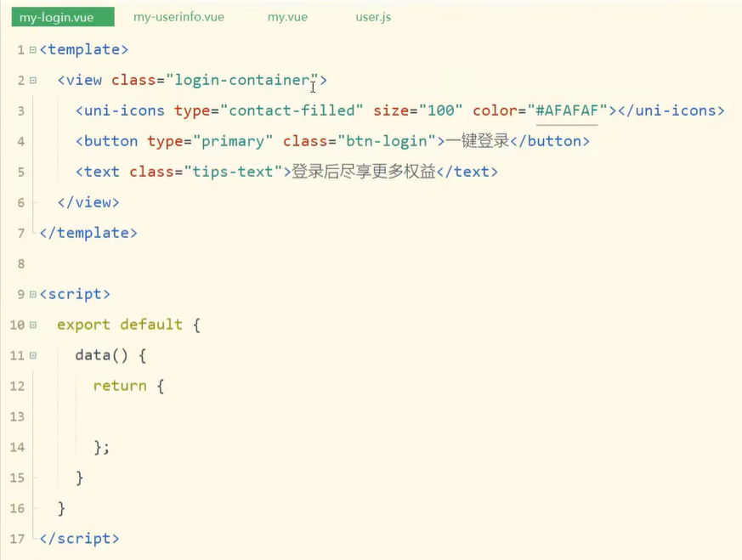Click the closing </view> tag
742x560 pixels.
point(88,202)
